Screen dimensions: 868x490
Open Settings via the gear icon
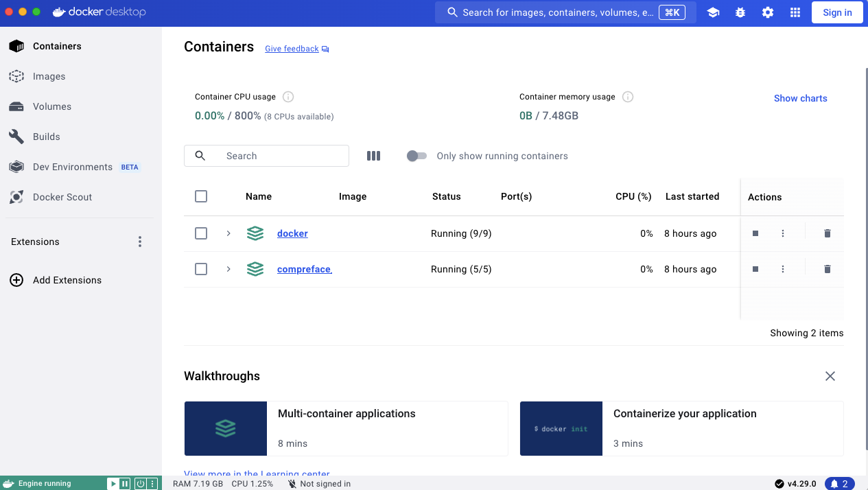coord(768,12)
